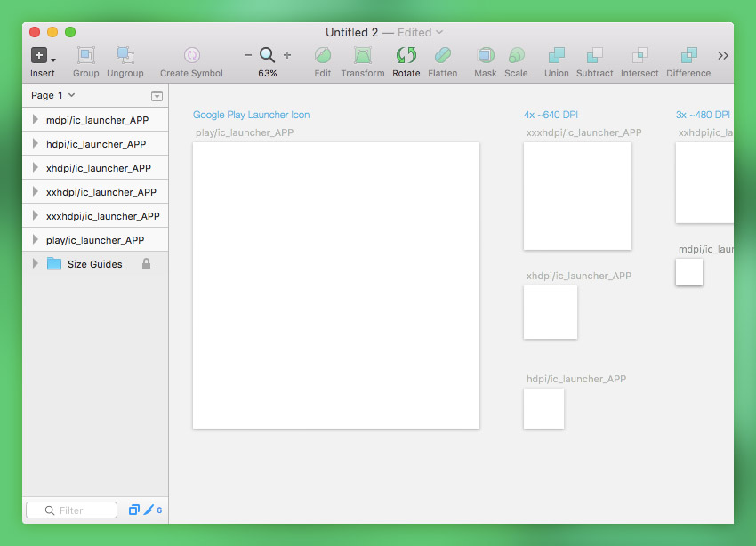Screen dimensions: 756x546
Task: Click the Mask tool icon
Action: point(485,56)
